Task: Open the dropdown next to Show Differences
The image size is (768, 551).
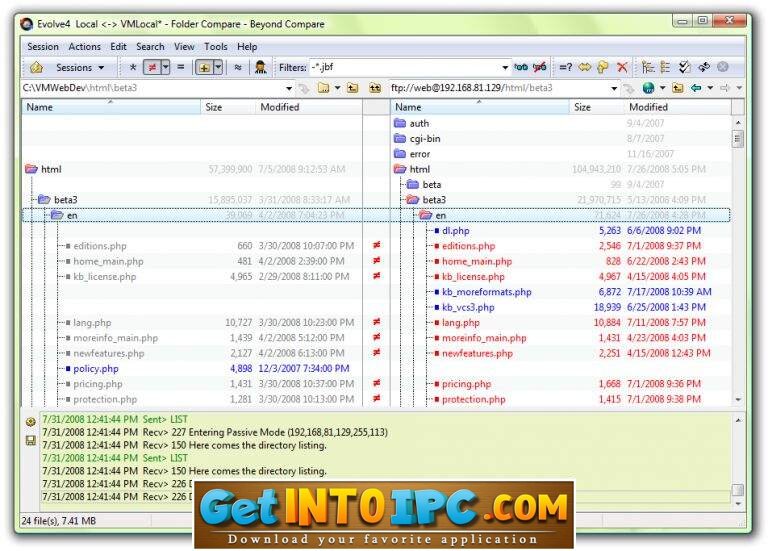Action: pyautogui.click(x=166, y=67)
